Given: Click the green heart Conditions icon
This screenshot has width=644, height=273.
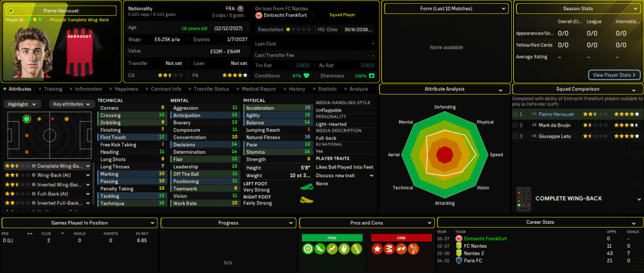Looking at the screenshot, I should [307, 76].
